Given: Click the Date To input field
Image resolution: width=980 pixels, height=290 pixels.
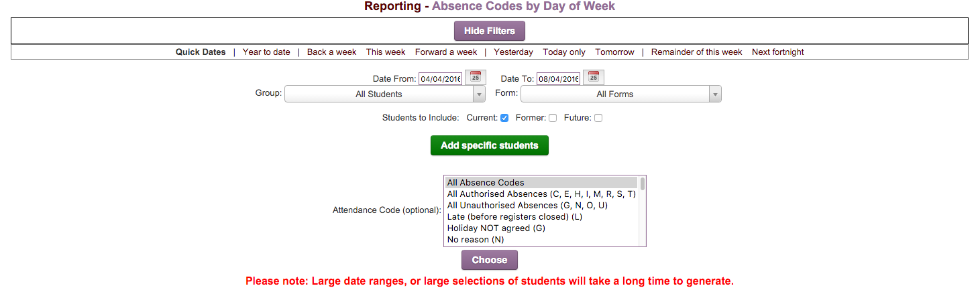Looking at the screenshot, I should [558, 79].
